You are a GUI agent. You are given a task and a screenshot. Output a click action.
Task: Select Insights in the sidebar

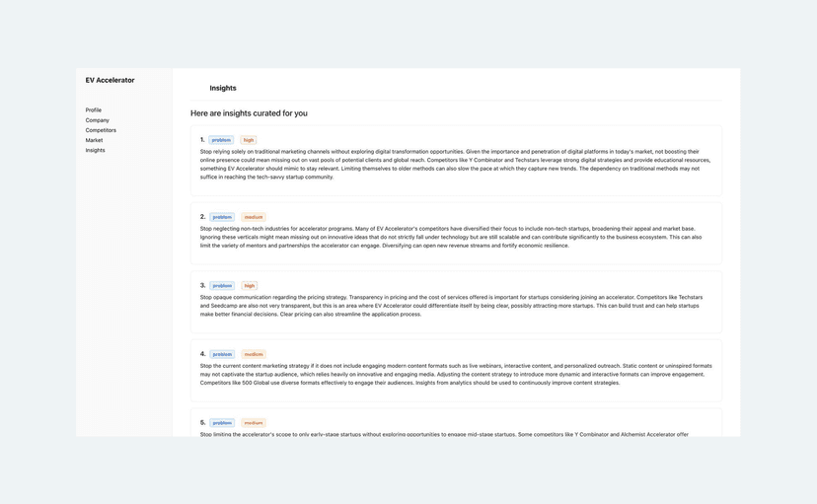(x=95, y=150)
